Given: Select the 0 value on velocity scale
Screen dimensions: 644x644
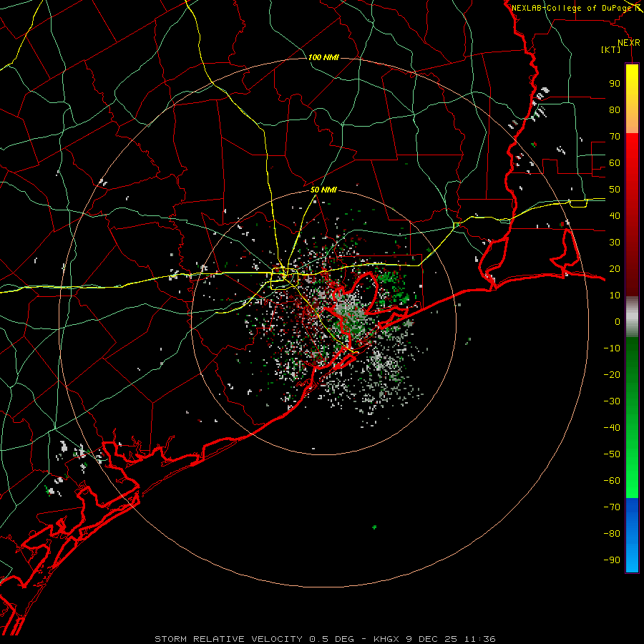Looking at the screenshot, I should coord(618,322).
